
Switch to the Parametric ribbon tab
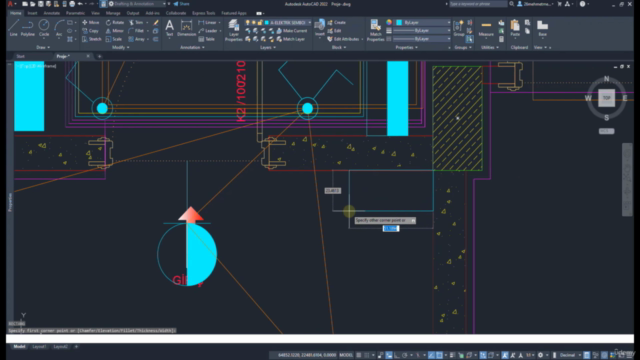pyautogui.click(x=75, y=13)
